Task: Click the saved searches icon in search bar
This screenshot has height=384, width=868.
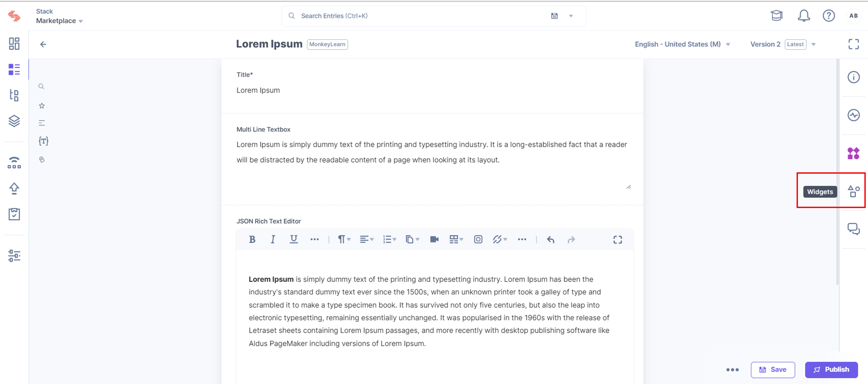Action: [x=554, y=16]
